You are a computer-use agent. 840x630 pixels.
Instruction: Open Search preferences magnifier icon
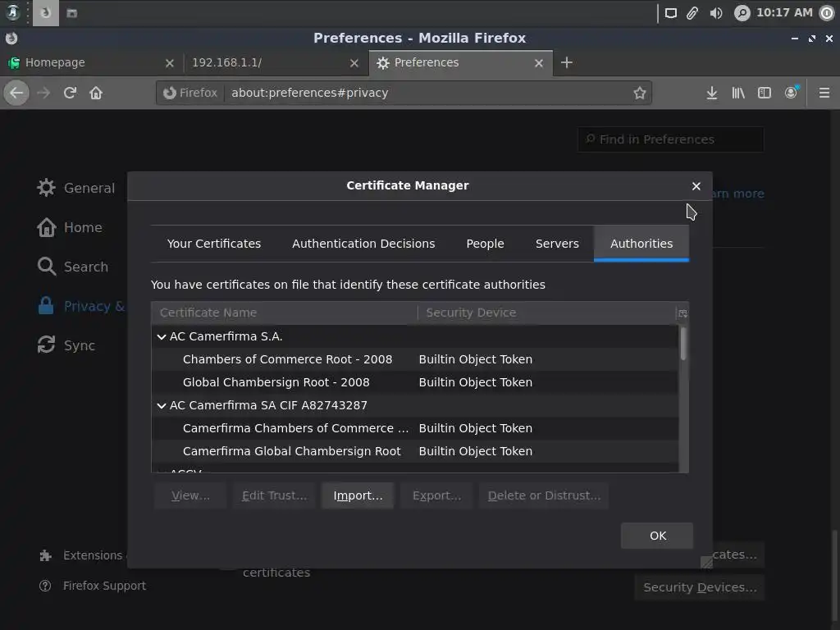point(46,267)
